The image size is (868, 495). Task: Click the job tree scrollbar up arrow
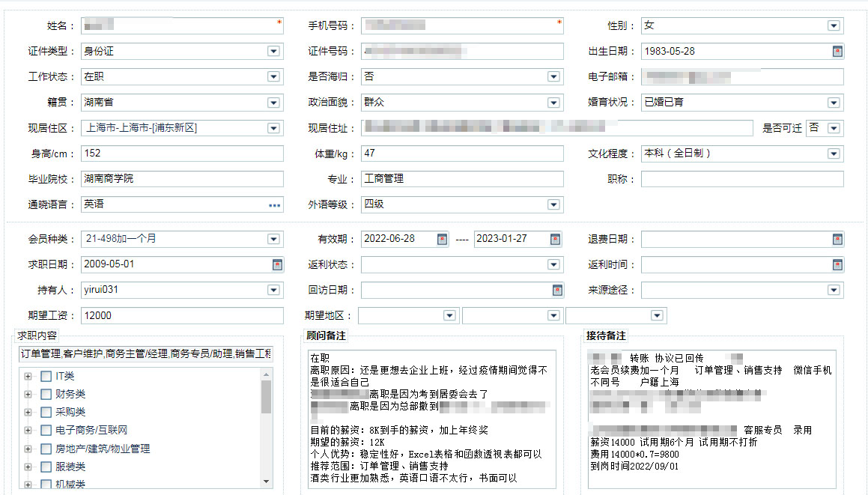[x=267, y=374]
